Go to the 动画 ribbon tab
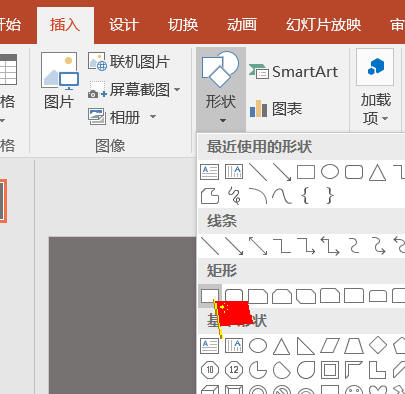This screenshot has height=394, width=405. 242,25
